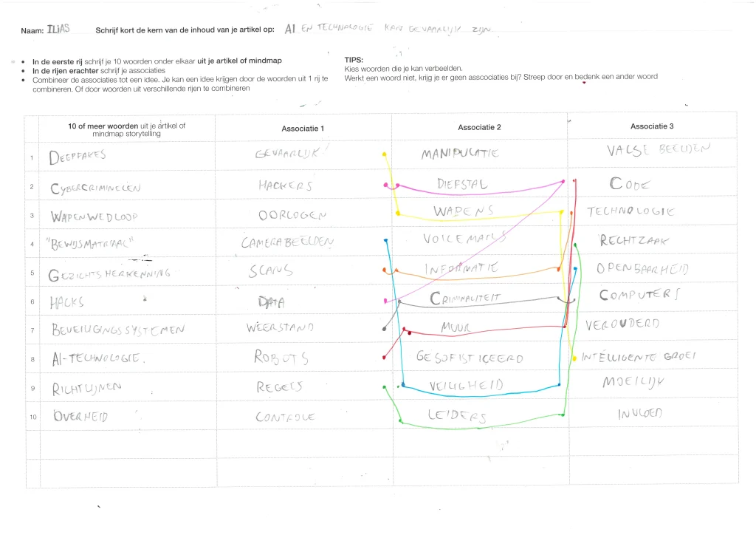Click the "Associatie 1" column header
Screen dimensions: 756x535
point(303,129)
